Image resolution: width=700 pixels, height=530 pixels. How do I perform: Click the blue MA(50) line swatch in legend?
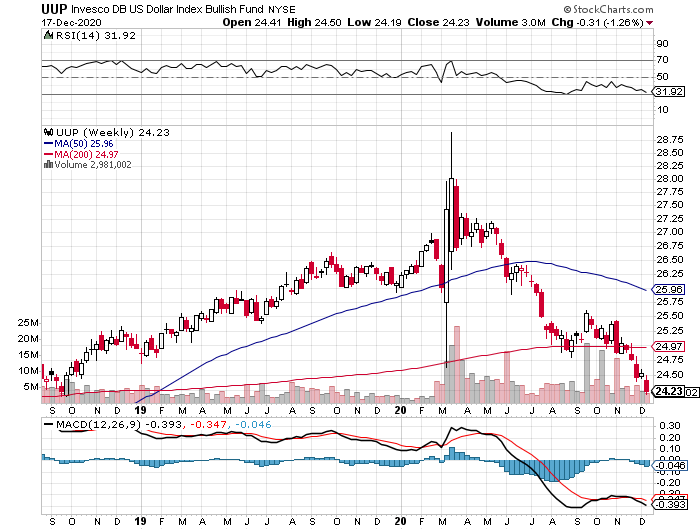[x=48, y=144]
